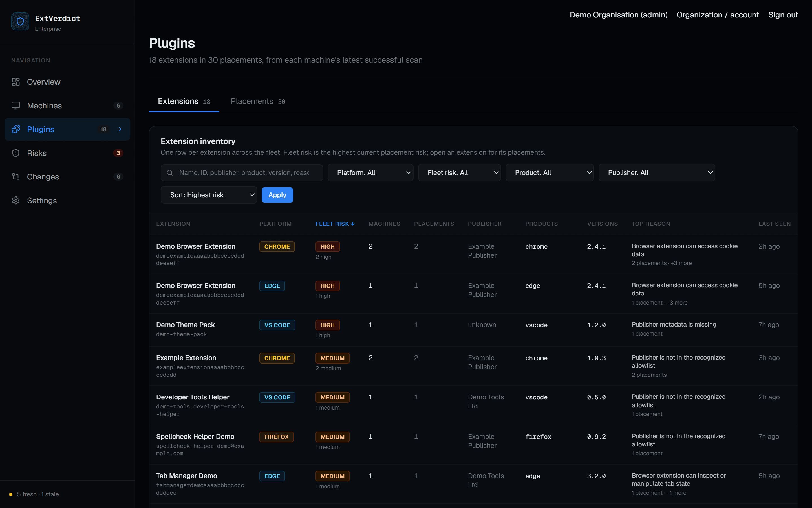The width and height of the screenshot is (812, 508).
Task: Click the Settings gear icon in sidebar
Action: 16,200
